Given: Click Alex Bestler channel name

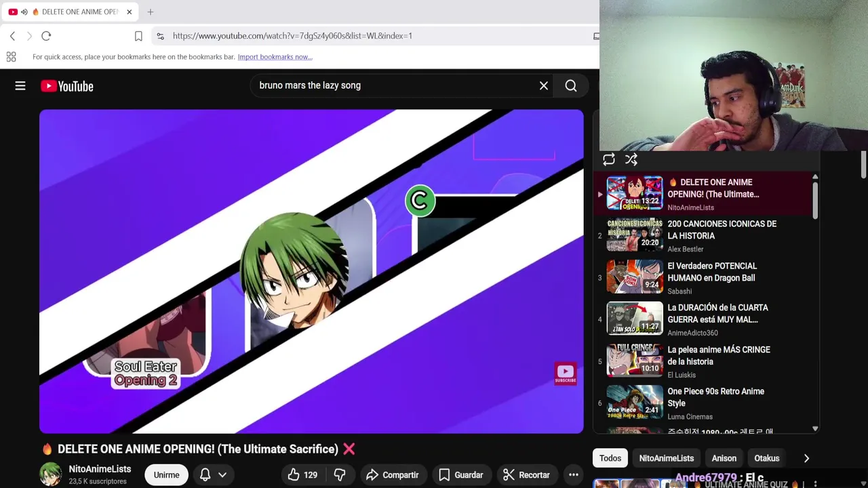Looking at the screenshot, I should point(685,249).
